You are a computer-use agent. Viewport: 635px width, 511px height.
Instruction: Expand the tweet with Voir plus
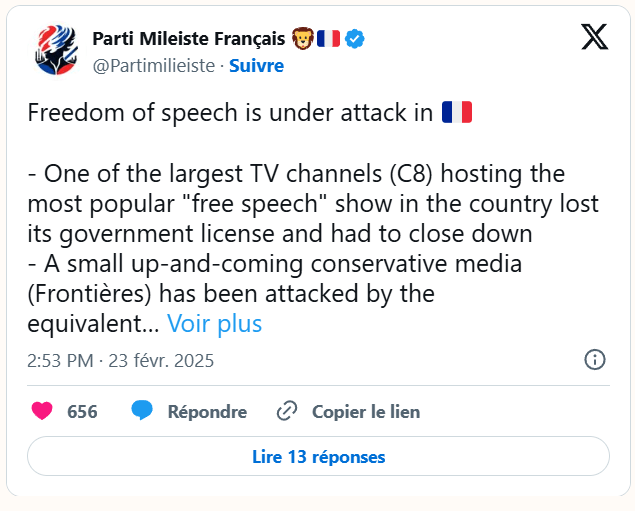click(214, 324)
